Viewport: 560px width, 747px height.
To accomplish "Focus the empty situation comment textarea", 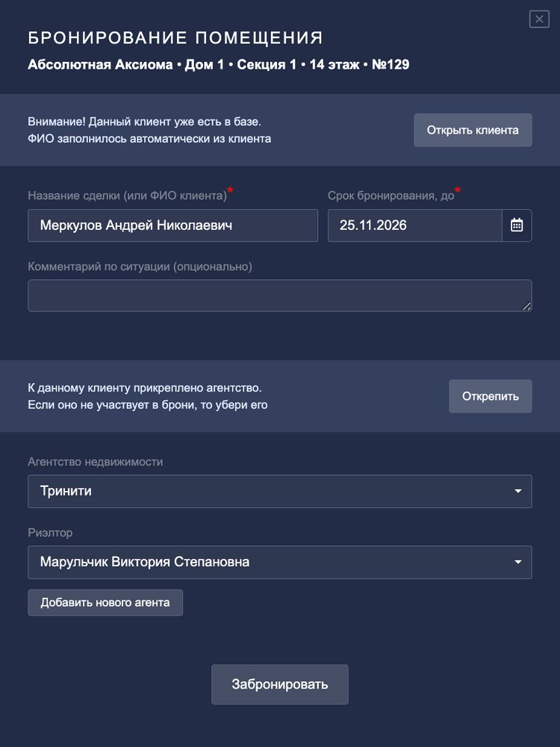I will 276,295.
